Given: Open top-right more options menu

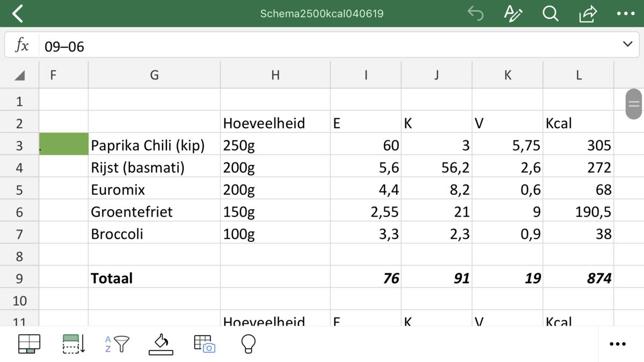Looking at the screenshot, I should (626, 13).
